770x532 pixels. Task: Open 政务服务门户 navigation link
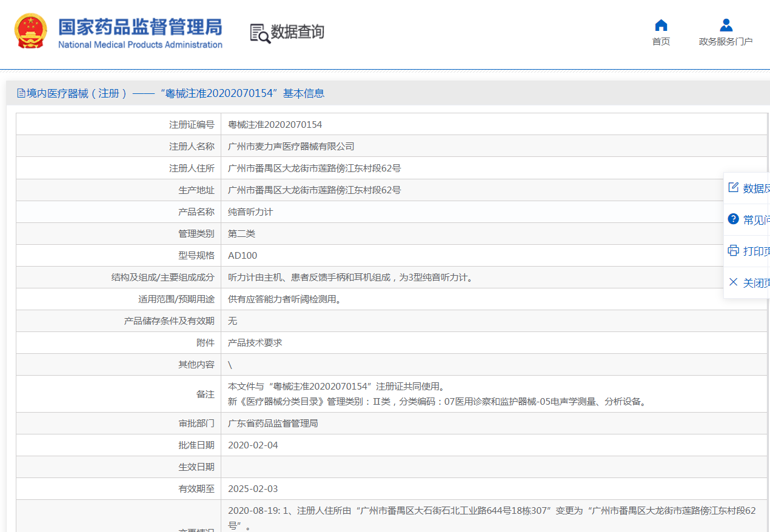click(x=726, y=42)
